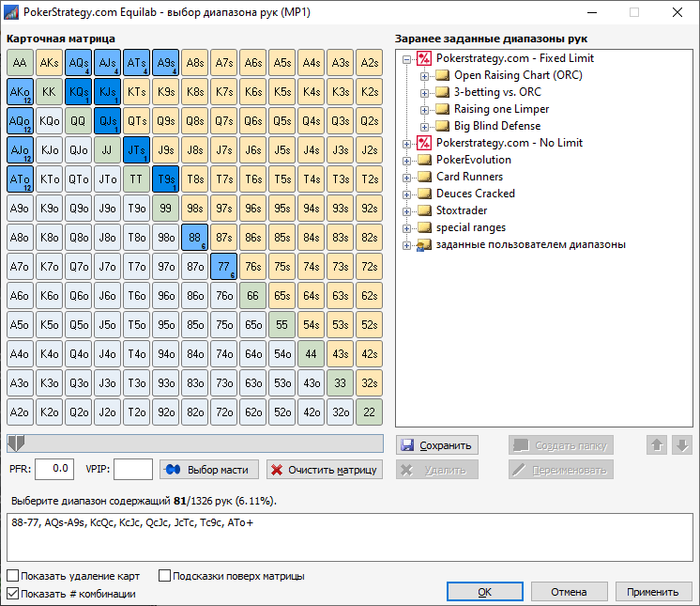Confirm with the OK button

[x=485, y=592]
